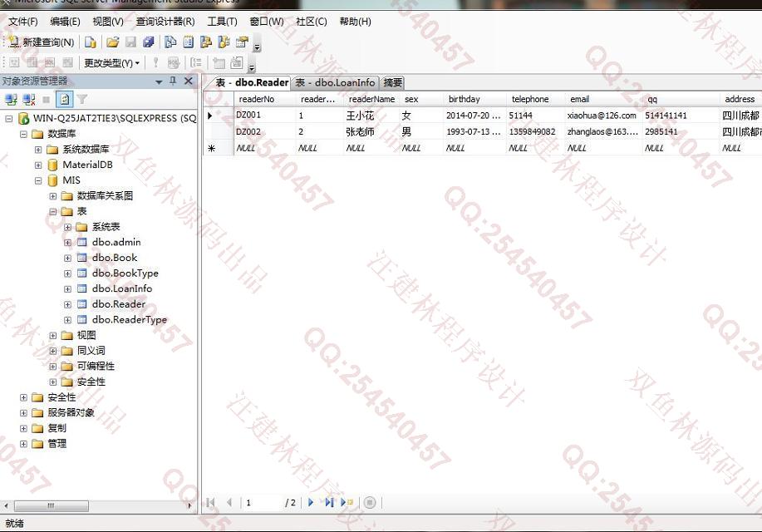This screenshot has height=532, width=762.
Task: Open the 社区(C) menu
Action: (312, 22)
